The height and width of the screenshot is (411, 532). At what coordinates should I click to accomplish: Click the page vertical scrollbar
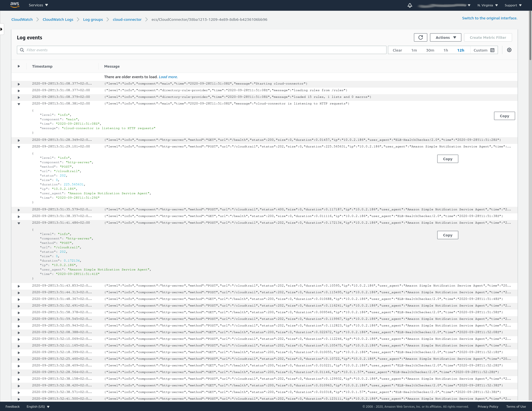click(530, 35)
